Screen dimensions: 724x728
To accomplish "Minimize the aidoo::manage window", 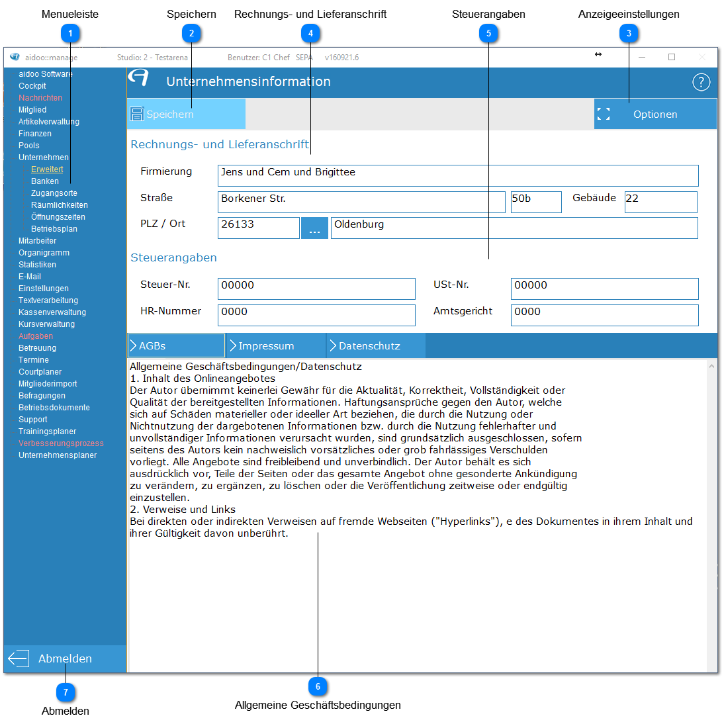I will coord(642,57).
